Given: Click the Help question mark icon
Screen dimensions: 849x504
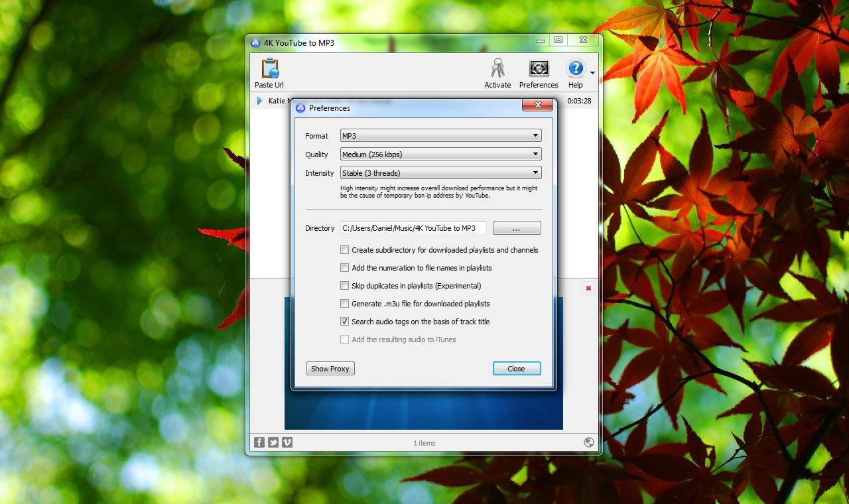Looking at the screenshot, I should [x=575, y=68].
